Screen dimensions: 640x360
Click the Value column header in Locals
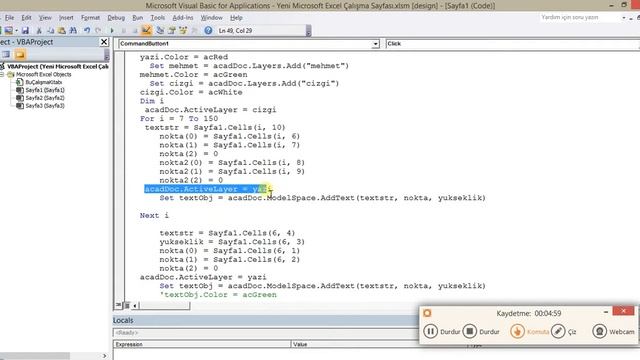(x=378, y=344)
